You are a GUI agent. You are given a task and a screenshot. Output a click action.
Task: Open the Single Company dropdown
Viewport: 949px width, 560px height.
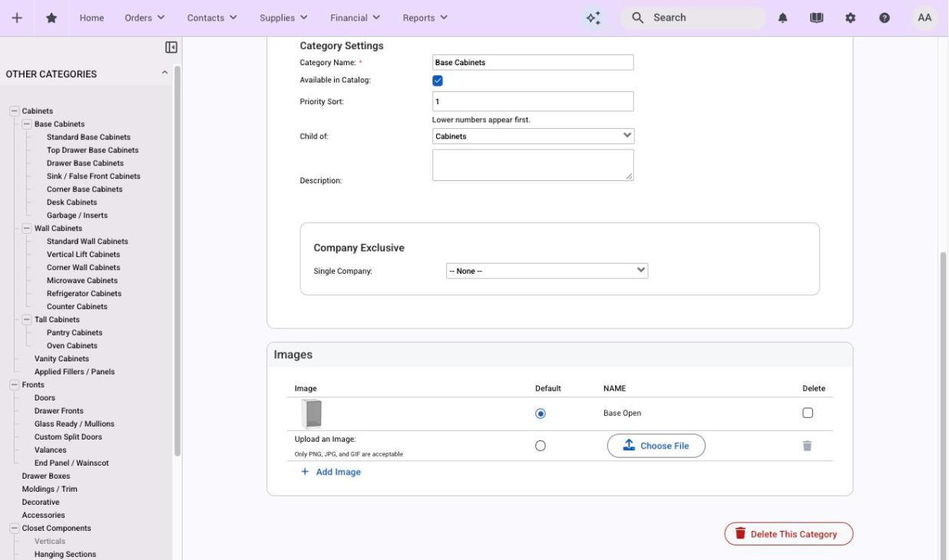(x=547, y=271)
